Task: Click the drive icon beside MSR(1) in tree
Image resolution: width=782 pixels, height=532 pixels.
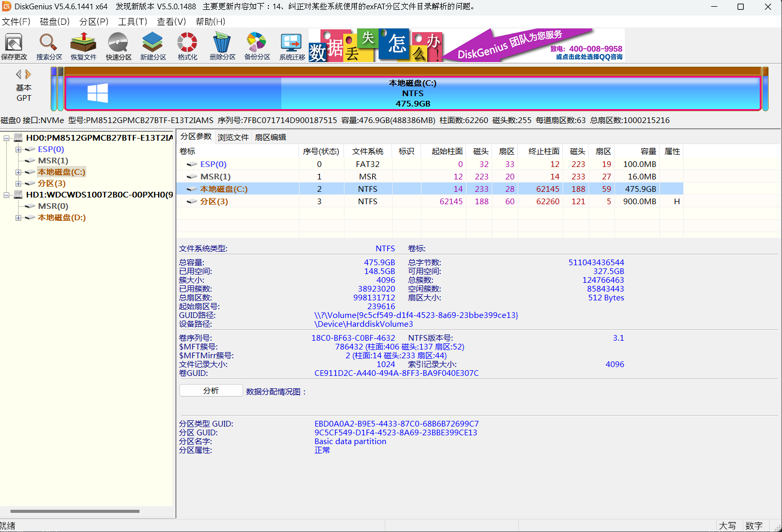Action: 30,161
